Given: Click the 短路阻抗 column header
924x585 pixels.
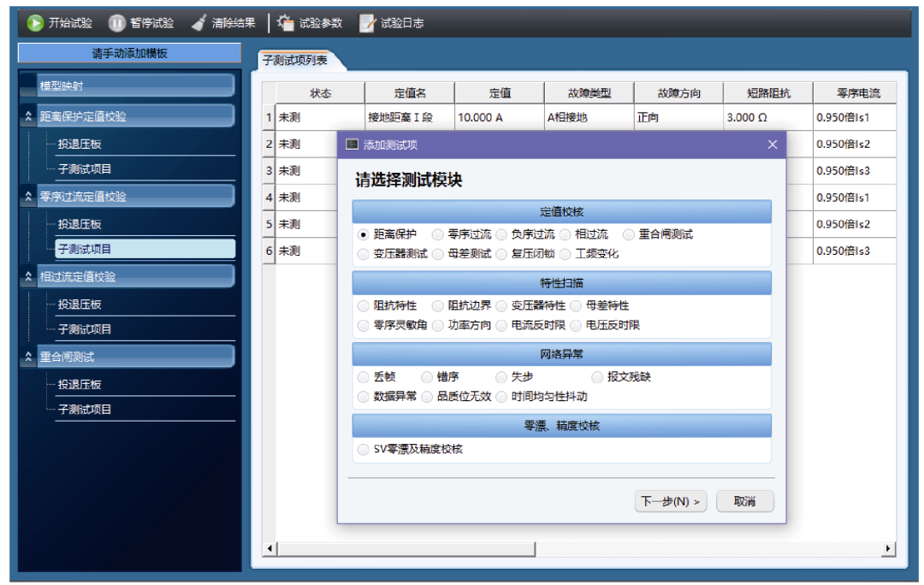Looking at the screenshot, I should pyautogui.click(x=768, y=93).
